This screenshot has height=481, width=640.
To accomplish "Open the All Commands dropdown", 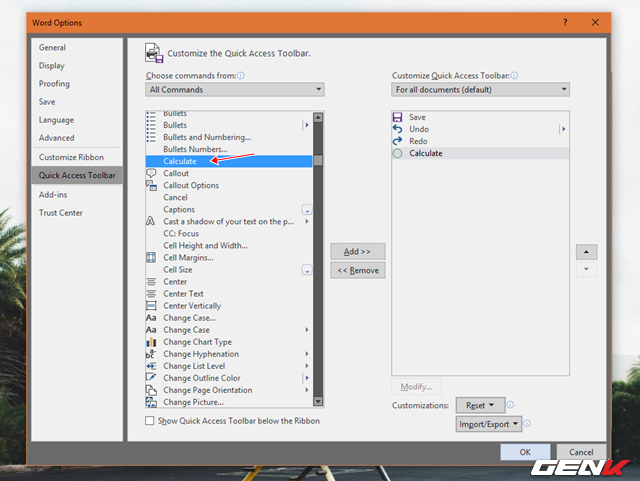I will click(x=235, y=89).
